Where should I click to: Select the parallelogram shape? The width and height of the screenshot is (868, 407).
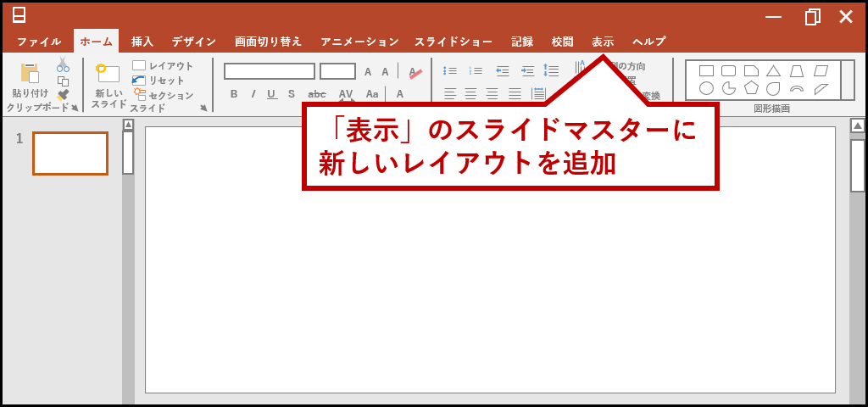821,70
